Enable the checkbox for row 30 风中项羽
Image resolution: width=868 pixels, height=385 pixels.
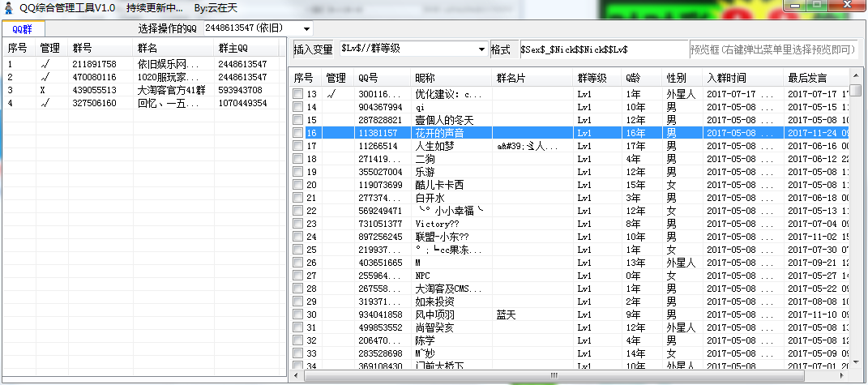[x=299, y=314]
